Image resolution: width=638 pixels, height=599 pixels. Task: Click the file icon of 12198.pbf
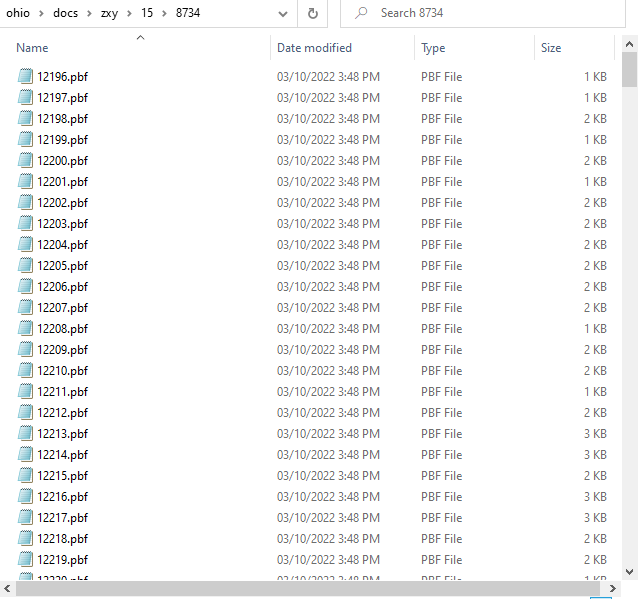(25, 118)
